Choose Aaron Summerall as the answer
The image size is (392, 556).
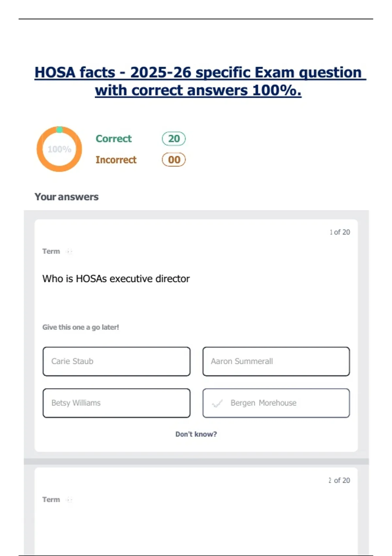click(x=276, y=361)
